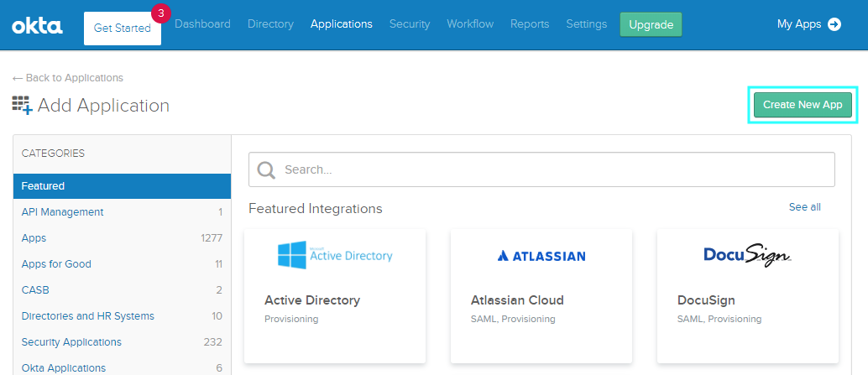Click the My Apps arrow icon
Image resolution: width=868 pixels, height=375 pixels.
pos(834,24)
